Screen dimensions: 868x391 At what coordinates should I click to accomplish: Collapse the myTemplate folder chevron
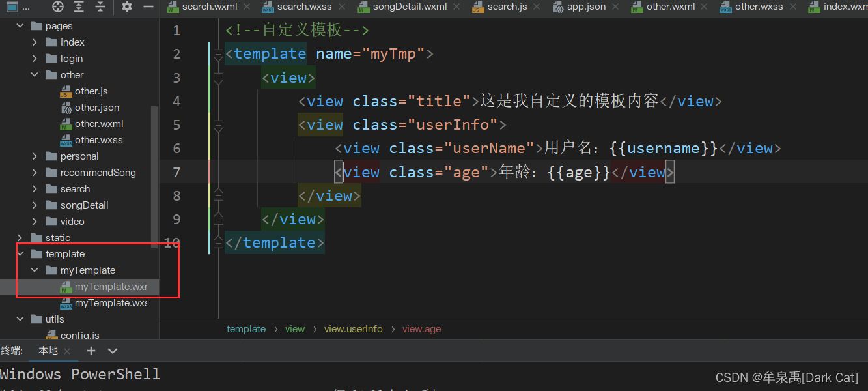click(35, 270)
